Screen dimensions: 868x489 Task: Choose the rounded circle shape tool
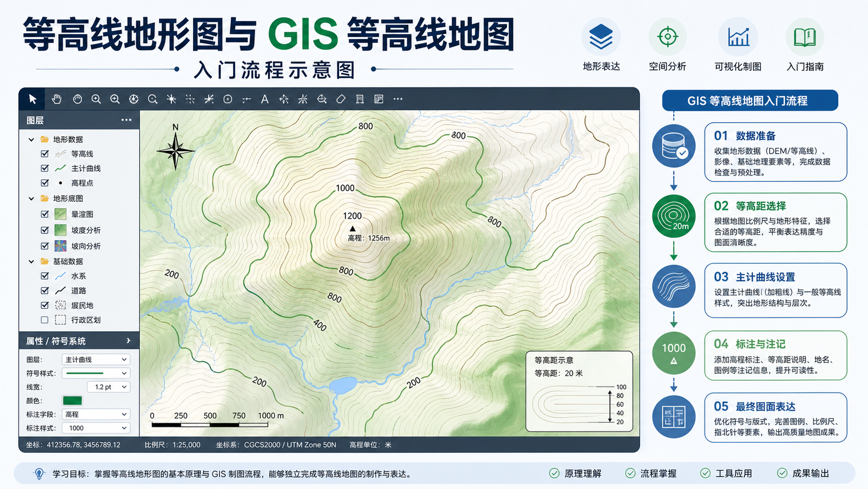point(227,99)
